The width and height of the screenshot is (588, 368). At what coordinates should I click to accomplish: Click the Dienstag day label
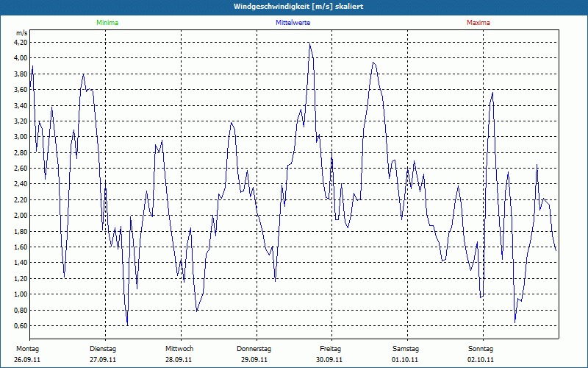click(103, 349)
